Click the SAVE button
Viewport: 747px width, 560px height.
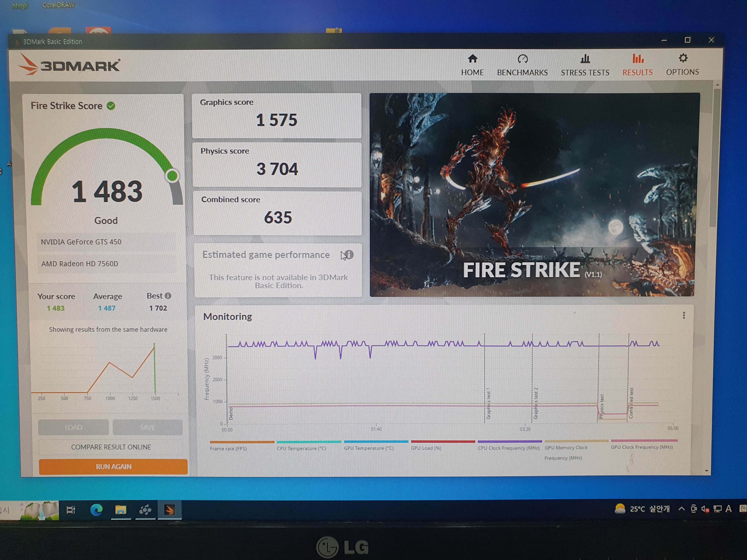pyautogui.click(x=148, y=427)
